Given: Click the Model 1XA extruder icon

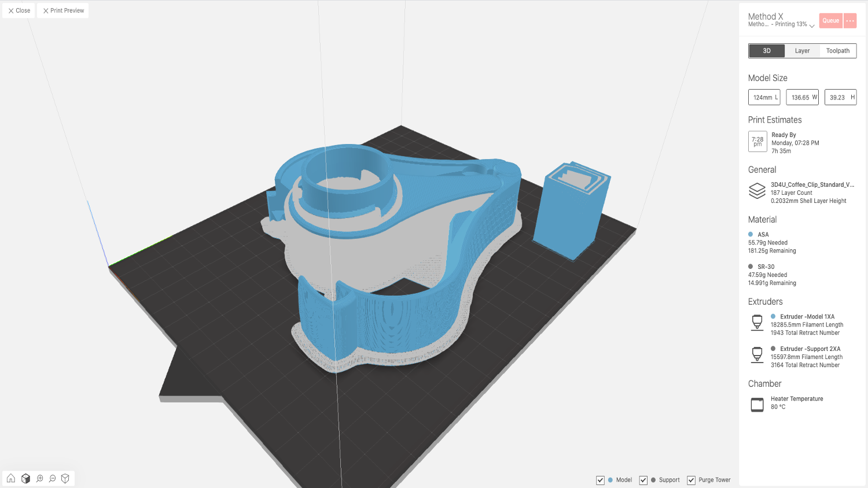Looking at the screenshot, I should [757, 323].
